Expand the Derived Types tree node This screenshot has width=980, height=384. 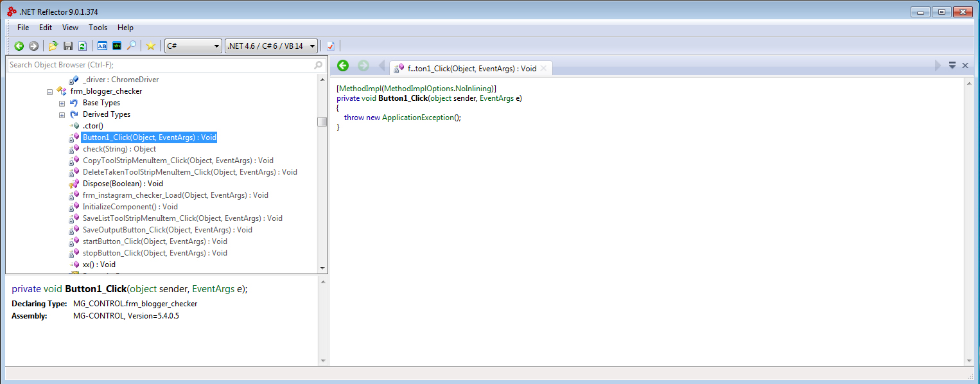62,115
